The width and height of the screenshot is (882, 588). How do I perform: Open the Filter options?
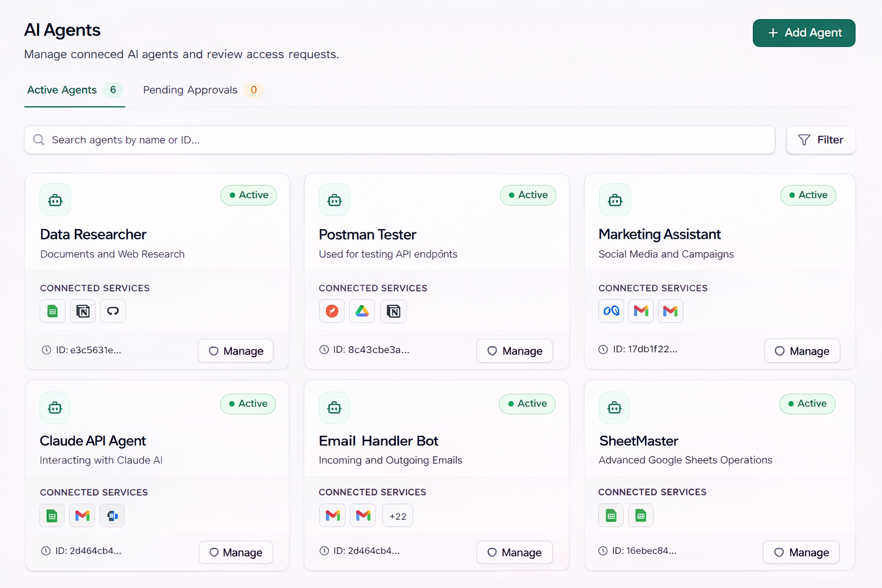tap(821, 140)
